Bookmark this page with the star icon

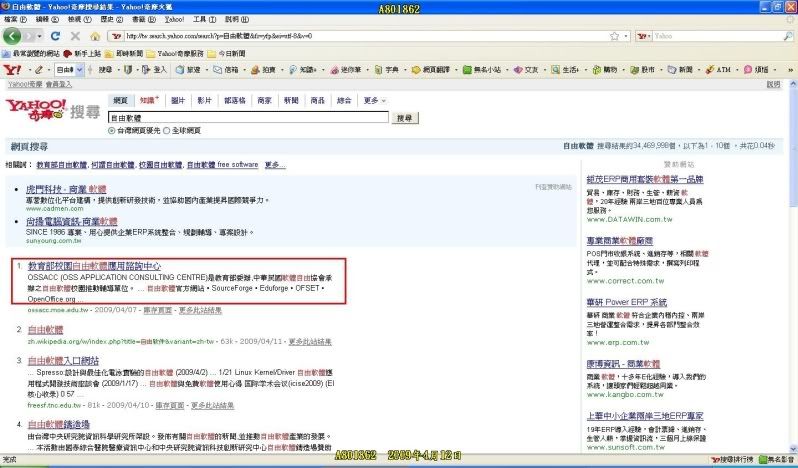tap(614, 36)
